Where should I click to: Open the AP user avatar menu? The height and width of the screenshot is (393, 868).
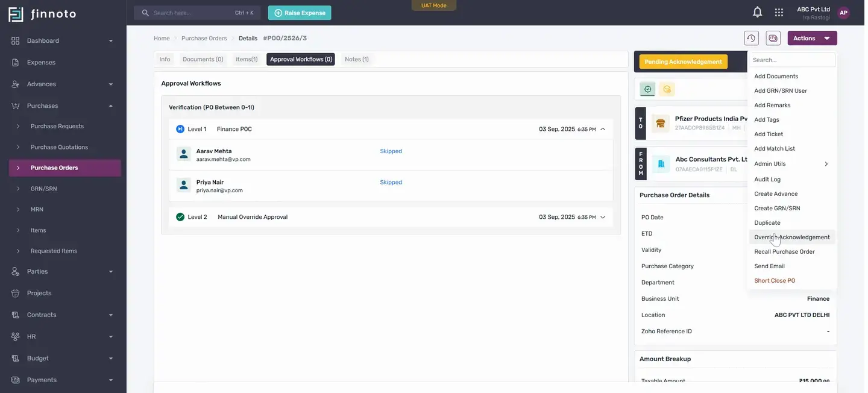[843, 13]
